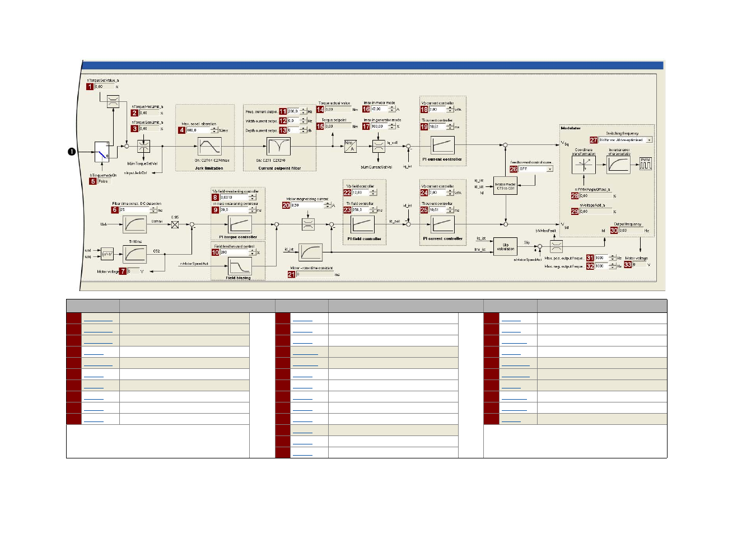
Task: Select the Nm/A conversion block
Action: click(x=350, y=146)
